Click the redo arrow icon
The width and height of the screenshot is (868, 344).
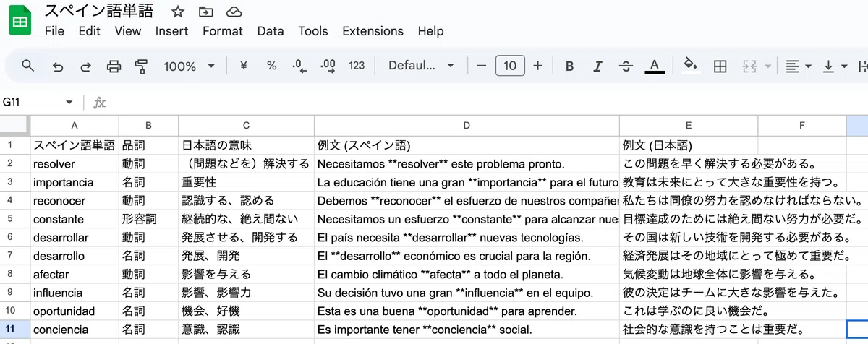tap(85, 66)
